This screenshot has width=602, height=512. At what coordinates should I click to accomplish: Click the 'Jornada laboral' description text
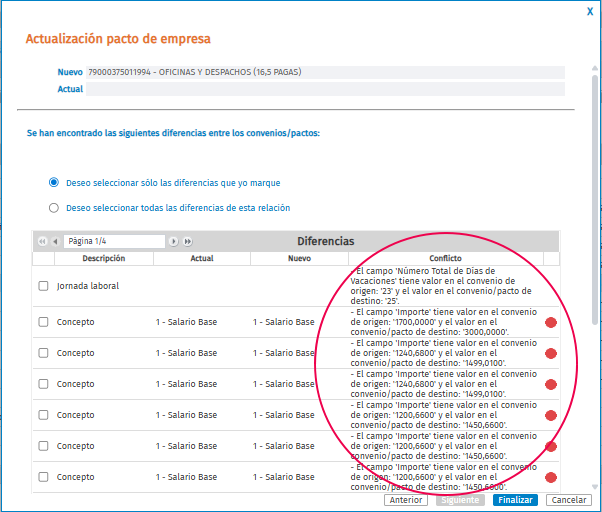tap(88, 286)
